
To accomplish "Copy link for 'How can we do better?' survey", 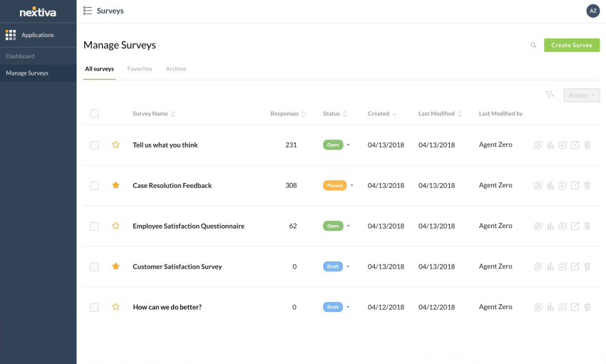I will [538, 308].
